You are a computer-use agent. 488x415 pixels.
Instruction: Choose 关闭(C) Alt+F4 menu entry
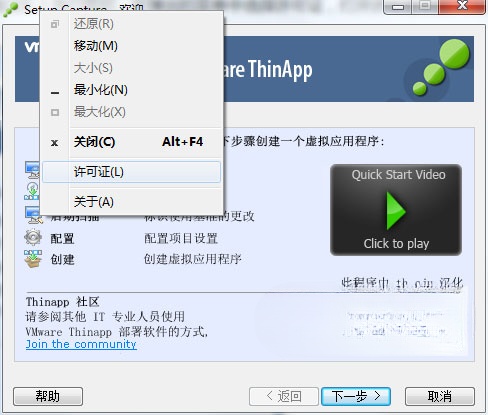[x=131, y=142]
